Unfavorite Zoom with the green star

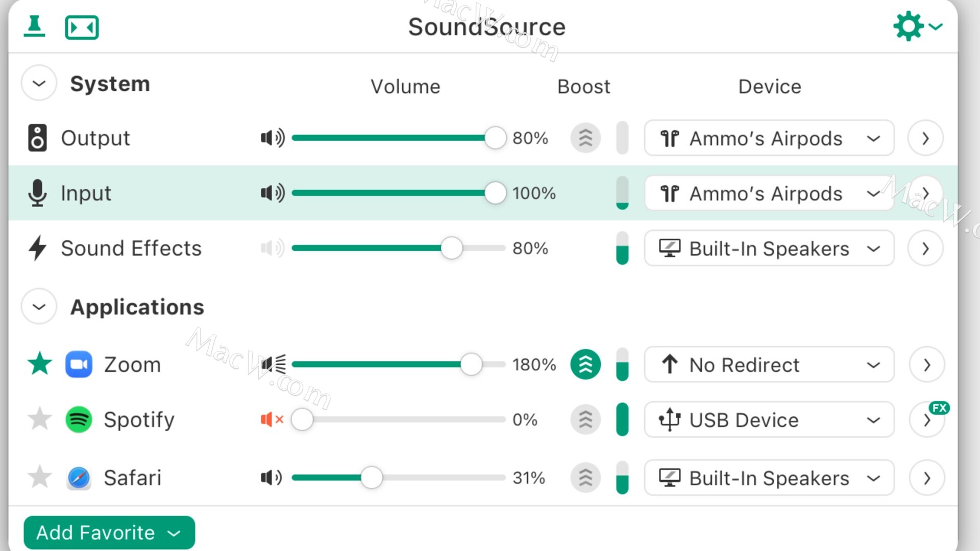pos(39,364)
